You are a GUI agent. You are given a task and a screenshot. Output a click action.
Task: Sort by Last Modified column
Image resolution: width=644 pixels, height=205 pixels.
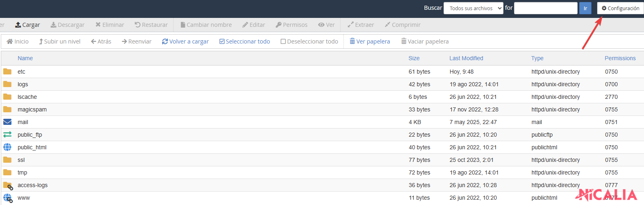click(466, 58)
